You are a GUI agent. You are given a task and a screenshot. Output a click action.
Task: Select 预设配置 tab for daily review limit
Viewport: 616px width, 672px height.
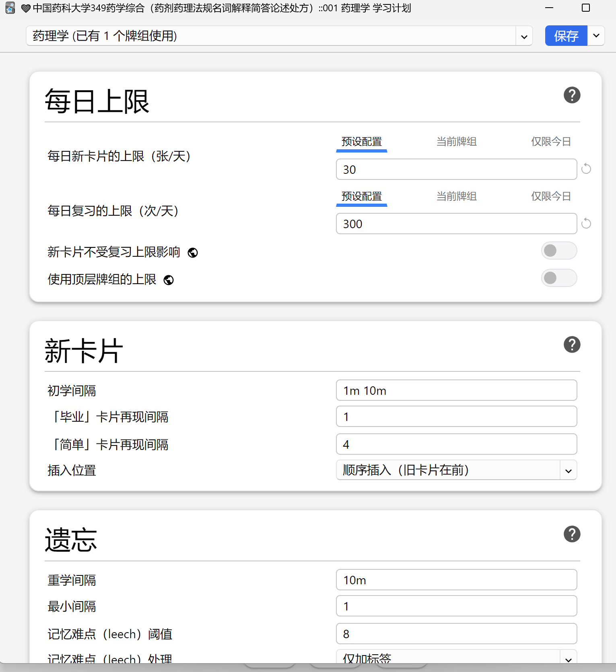[362, 197]
